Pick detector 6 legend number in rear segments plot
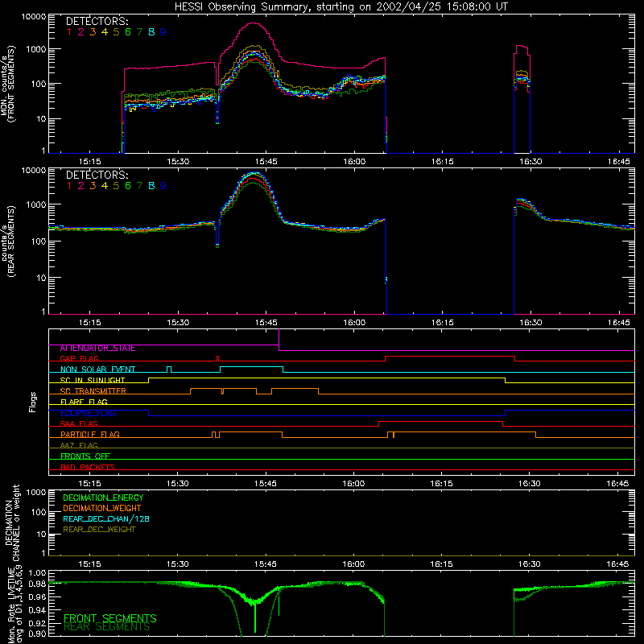 pyautogui.click(x=128, y=186)
